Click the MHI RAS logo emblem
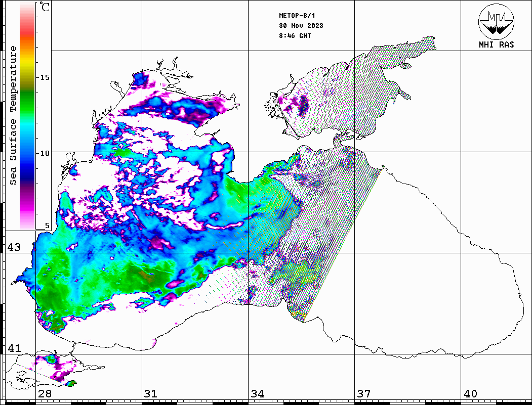This screenshot has width=532, height=405. (496, 21)
